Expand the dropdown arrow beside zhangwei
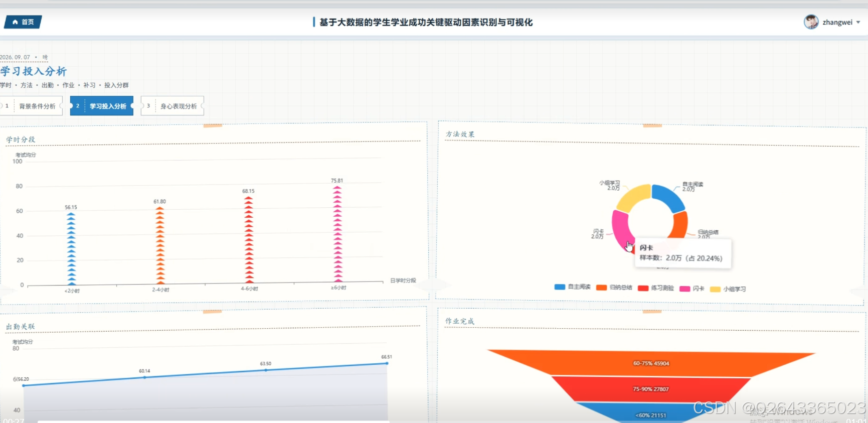Viewport: 868px width, 423px height. coord(858,23)
